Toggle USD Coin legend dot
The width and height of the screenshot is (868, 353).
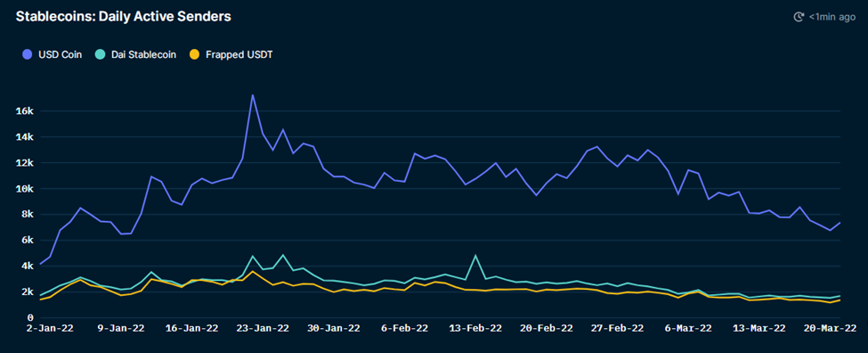(27, 54)
